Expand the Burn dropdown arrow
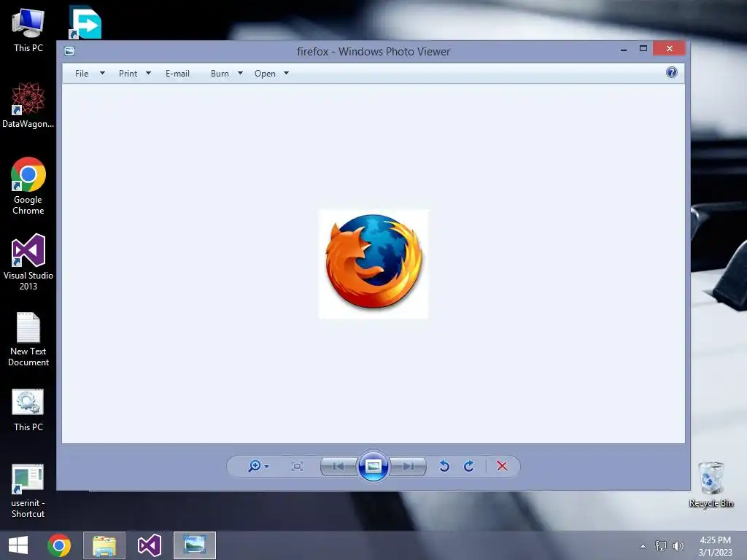This screenshot has height=560, width=747. 240,74
